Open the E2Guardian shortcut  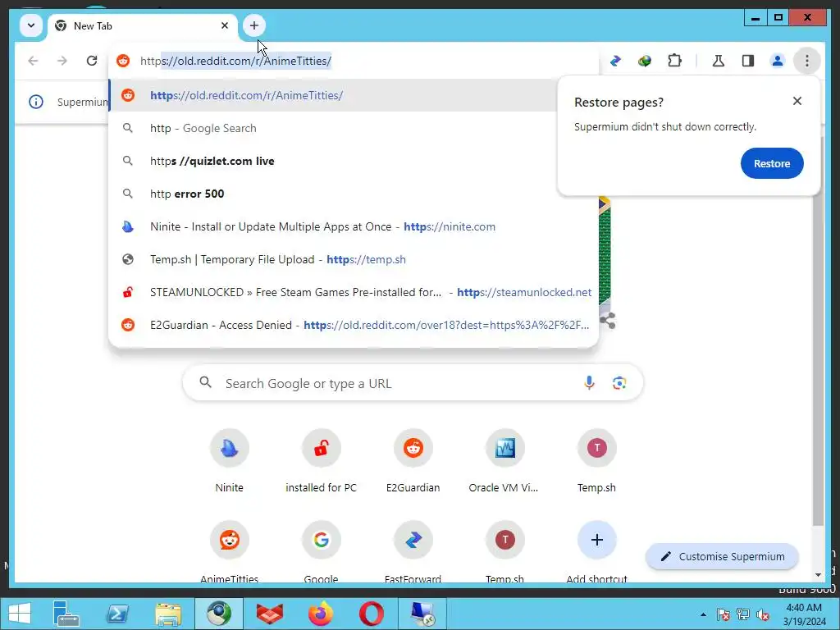[413, 462]
